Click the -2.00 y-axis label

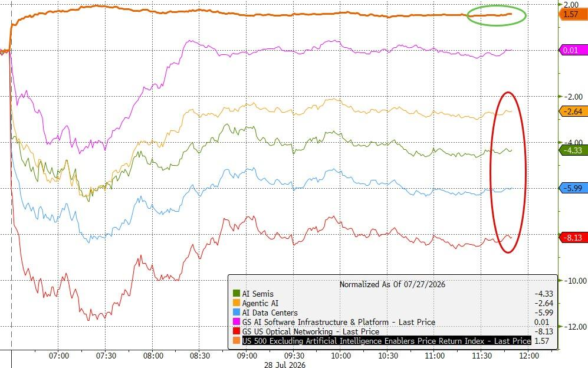(573, 96)
